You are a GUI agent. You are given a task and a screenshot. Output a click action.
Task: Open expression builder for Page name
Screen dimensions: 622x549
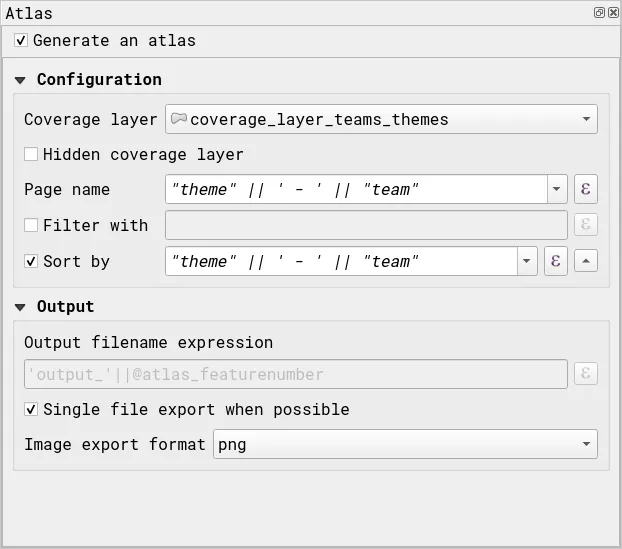[586, 189]
